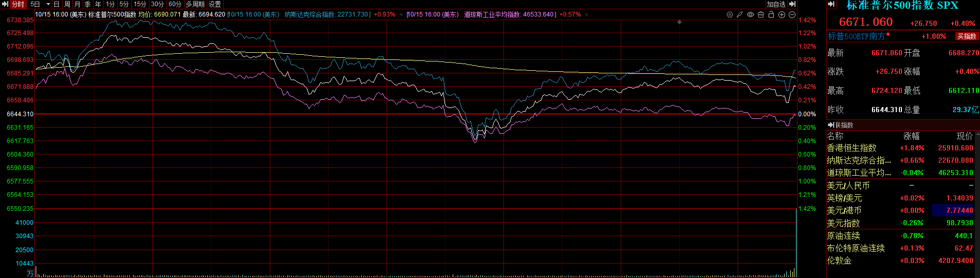The width and height of the screenshot is (980, 278).
Task: Select 香港恒生指数 row in index list
Action: coord(851,148)
